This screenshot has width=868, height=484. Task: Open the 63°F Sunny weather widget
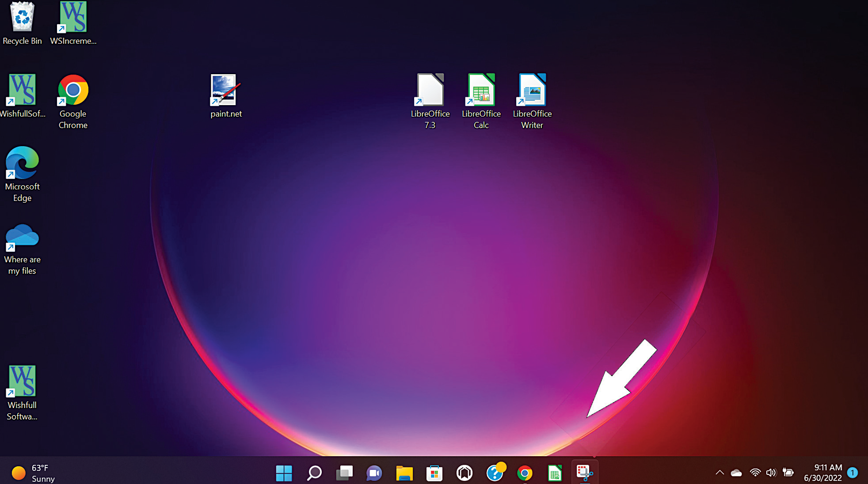(34, 473)
